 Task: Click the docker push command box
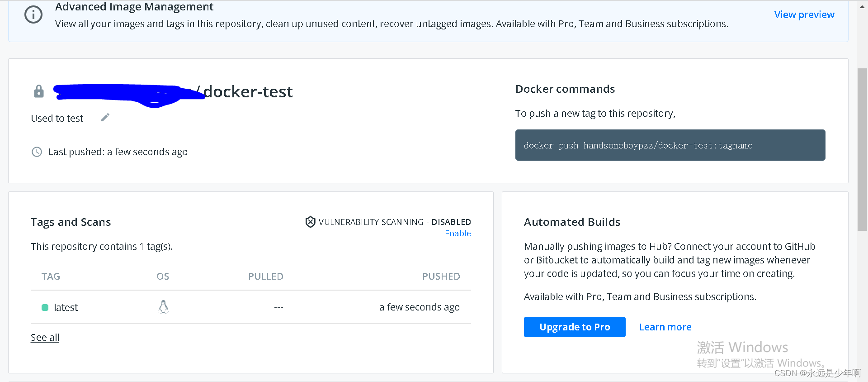pos(670,145)
